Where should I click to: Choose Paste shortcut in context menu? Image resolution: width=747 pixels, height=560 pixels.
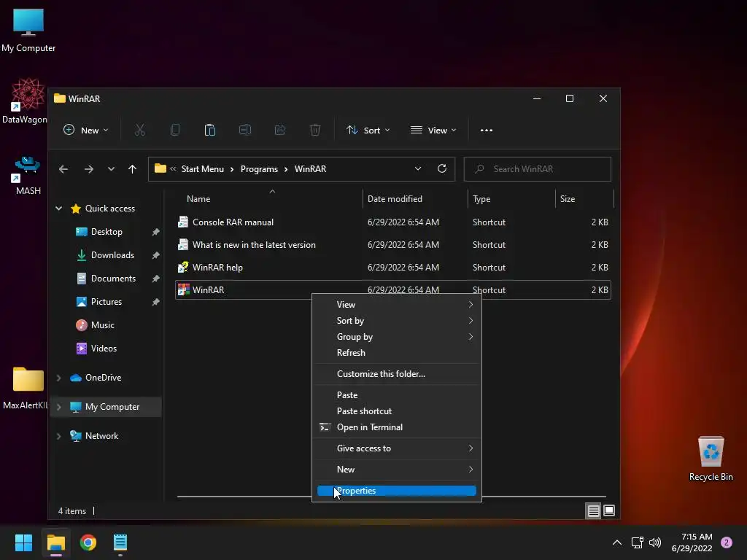396,411
